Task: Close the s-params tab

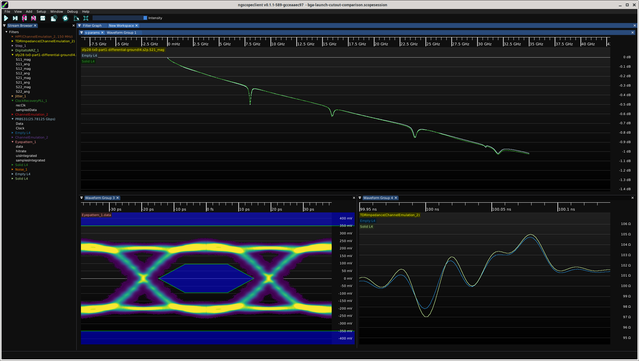Action: tap(102, 33)
